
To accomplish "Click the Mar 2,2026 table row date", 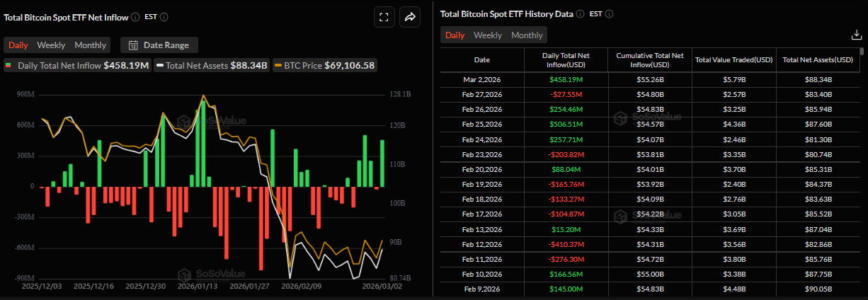I will [x=481, y=80].
